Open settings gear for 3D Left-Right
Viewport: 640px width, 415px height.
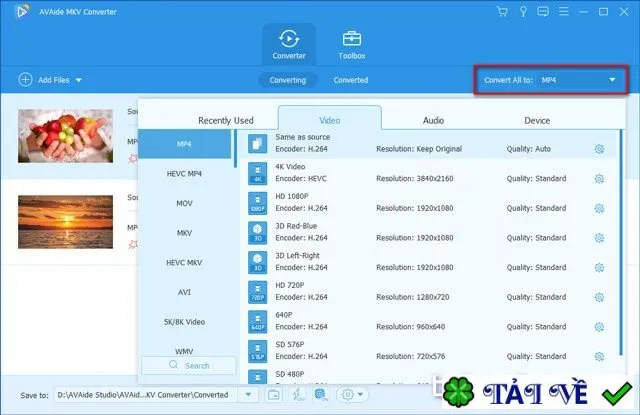click(599, 268)
